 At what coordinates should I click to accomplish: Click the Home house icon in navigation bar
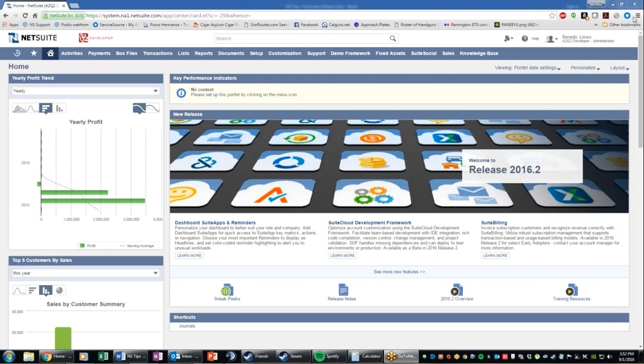[x=50, y=53]
